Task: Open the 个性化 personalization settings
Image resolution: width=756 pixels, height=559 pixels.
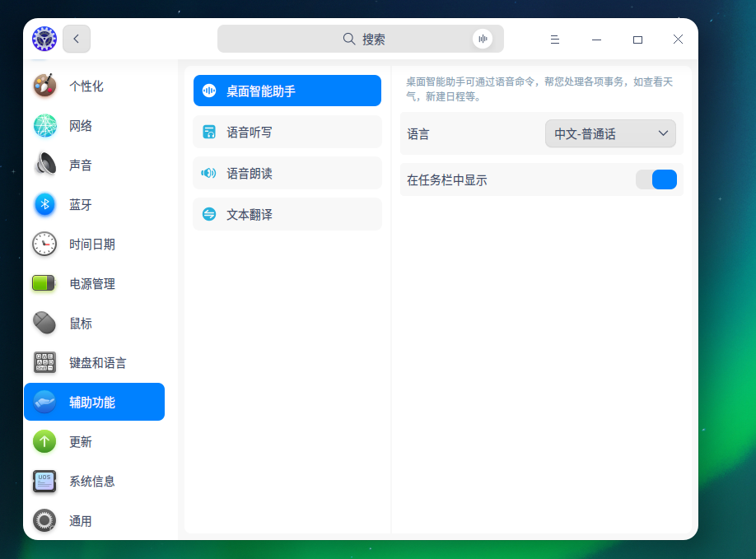Action: pyautogui.click(x=94, y=86)
